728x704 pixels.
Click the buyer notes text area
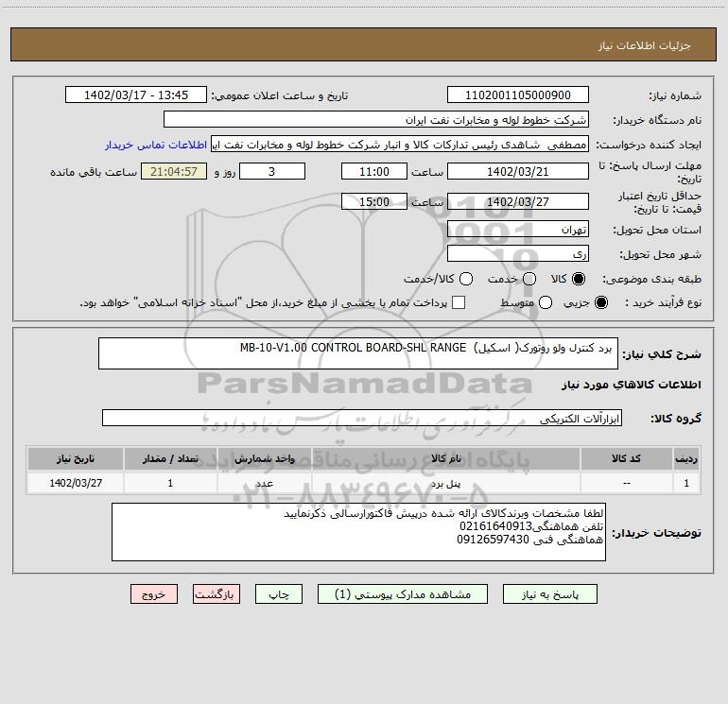click(358, 532)
